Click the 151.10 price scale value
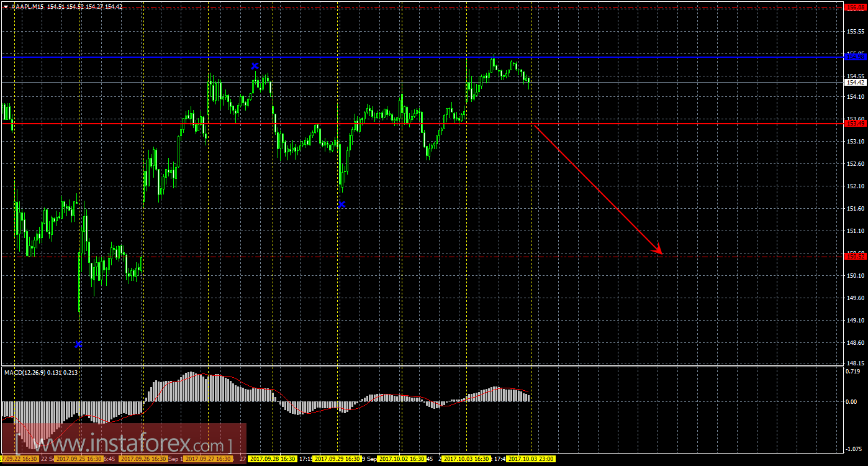This screenshot has width=868, height=466. [856, 231]
